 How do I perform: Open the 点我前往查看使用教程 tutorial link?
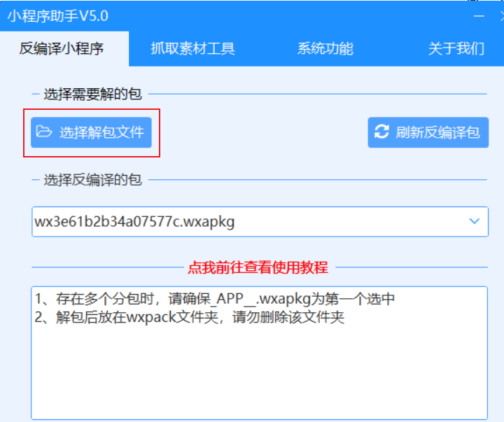coord(258,267)
